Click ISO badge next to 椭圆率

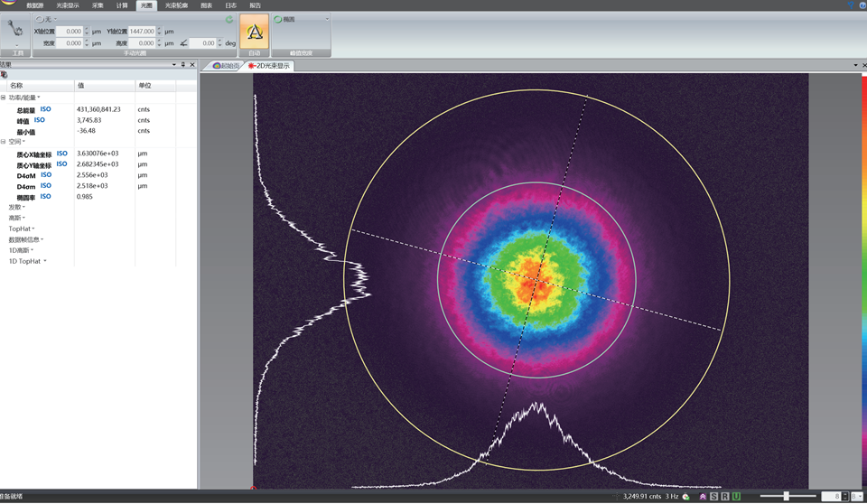coord(45,196)
